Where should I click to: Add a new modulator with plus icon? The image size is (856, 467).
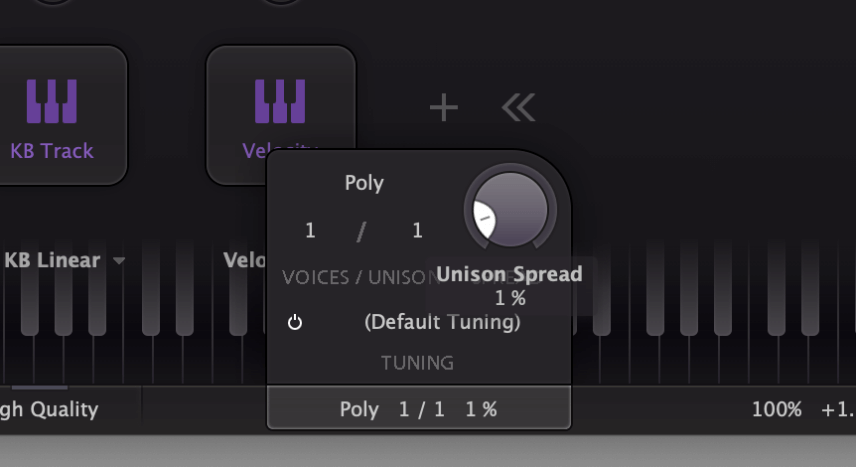click(x=444, y=107)
